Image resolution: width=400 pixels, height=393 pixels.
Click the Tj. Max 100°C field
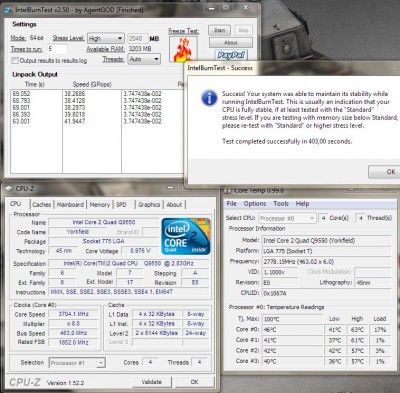click(292, 319)
